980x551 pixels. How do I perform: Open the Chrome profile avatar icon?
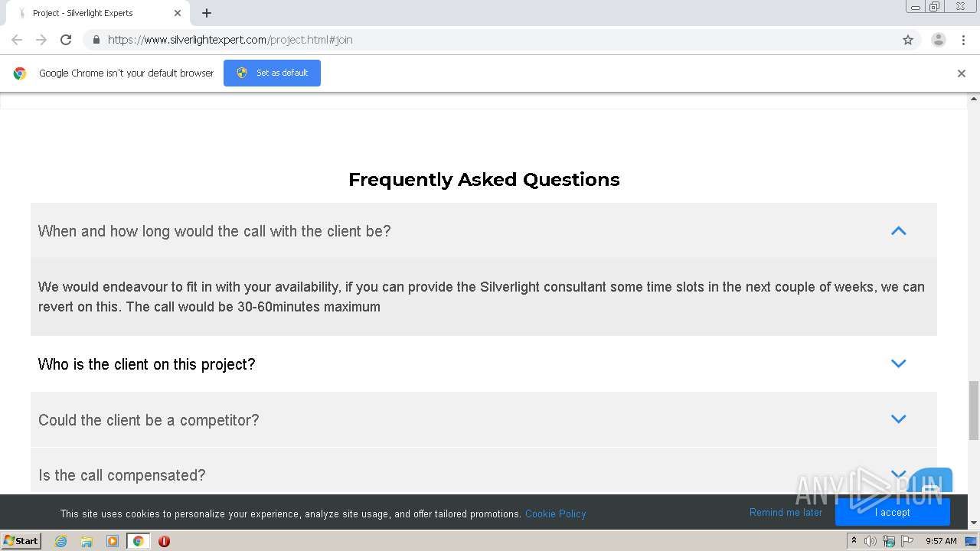click(938, 40)
